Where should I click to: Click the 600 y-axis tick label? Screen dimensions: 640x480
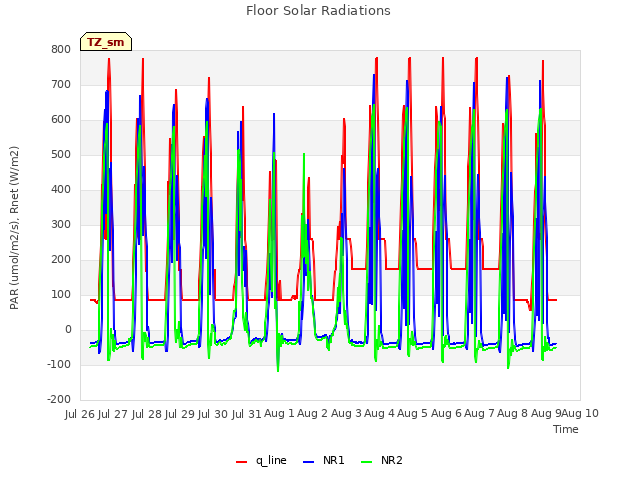[x=61, y=120]
